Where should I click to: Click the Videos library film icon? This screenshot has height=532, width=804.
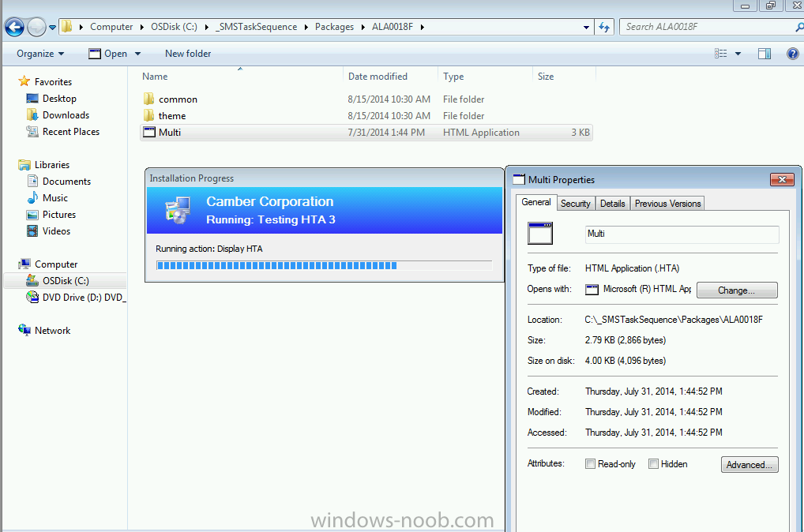[32, 231]
